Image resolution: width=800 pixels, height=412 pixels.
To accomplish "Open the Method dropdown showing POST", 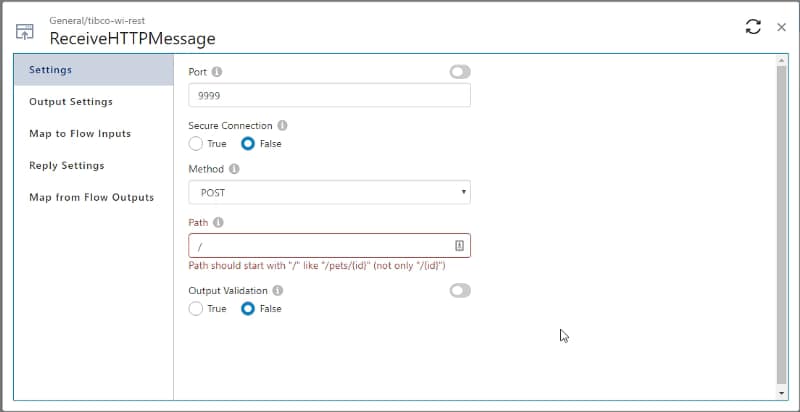I will pyautogui.click(x=329, y=192).
